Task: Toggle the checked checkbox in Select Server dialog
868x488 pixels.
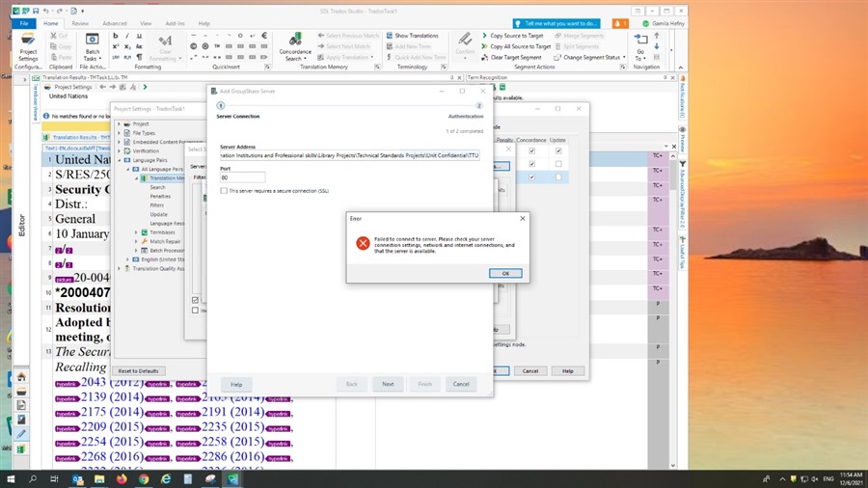Action: pyautogui.click(x=195, y=300)
